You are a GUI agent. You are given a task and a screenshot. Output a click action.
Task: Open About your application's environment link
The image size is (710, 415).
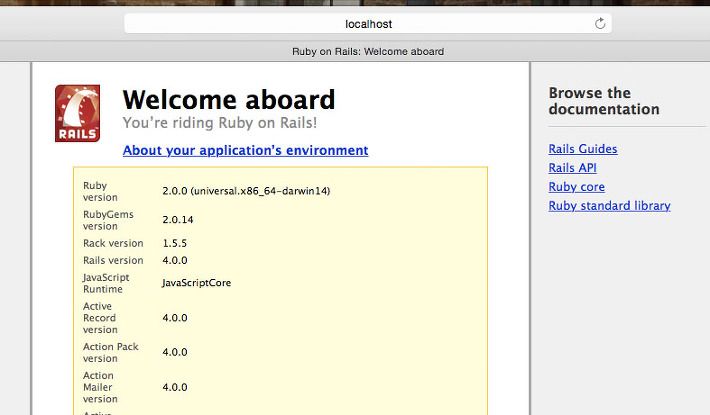pos(245,150)
